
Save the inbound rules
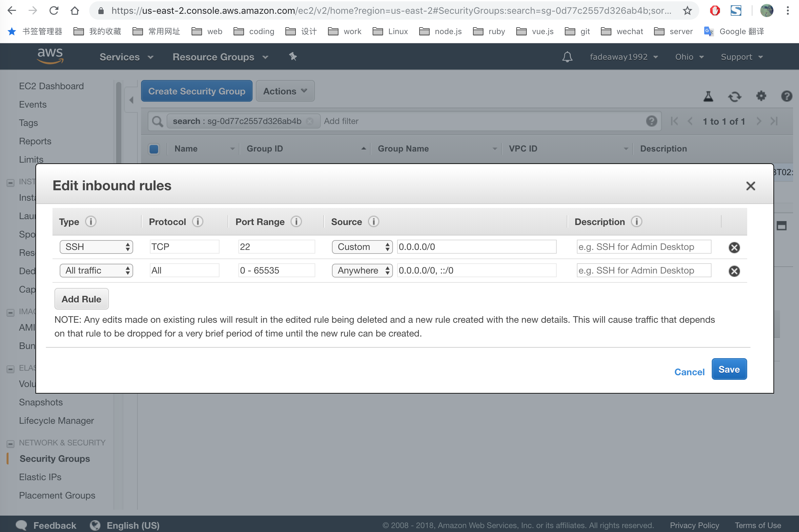point(729,369)
